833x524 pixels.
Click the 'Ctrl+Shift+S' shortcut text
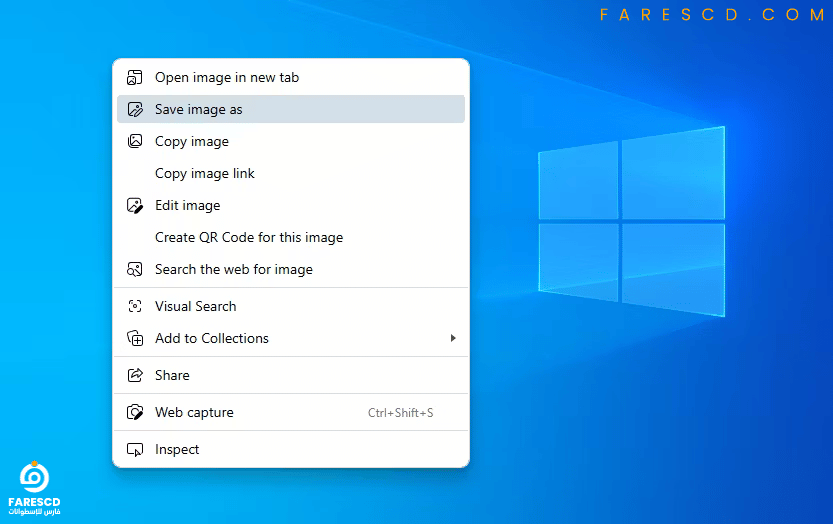point(401,413)
